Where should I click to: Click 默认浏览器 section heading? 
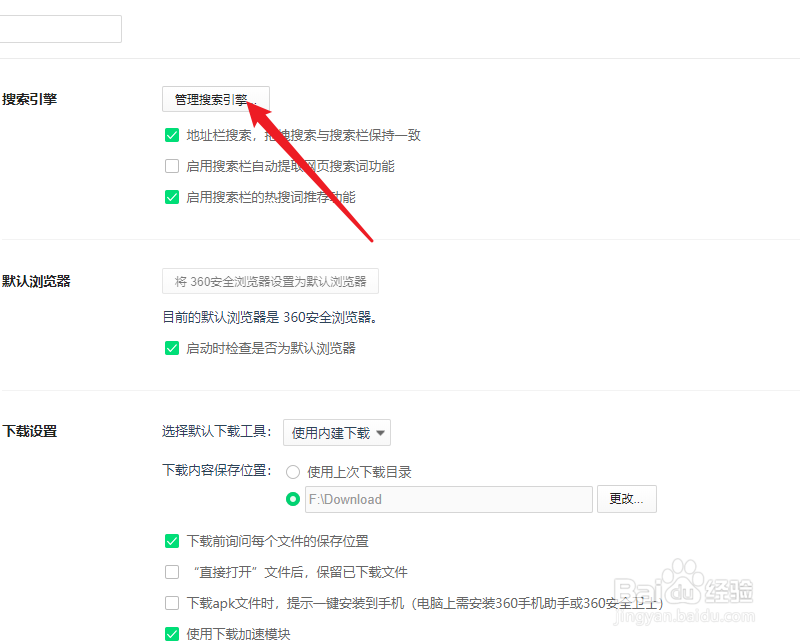click(x=36, y=281)
